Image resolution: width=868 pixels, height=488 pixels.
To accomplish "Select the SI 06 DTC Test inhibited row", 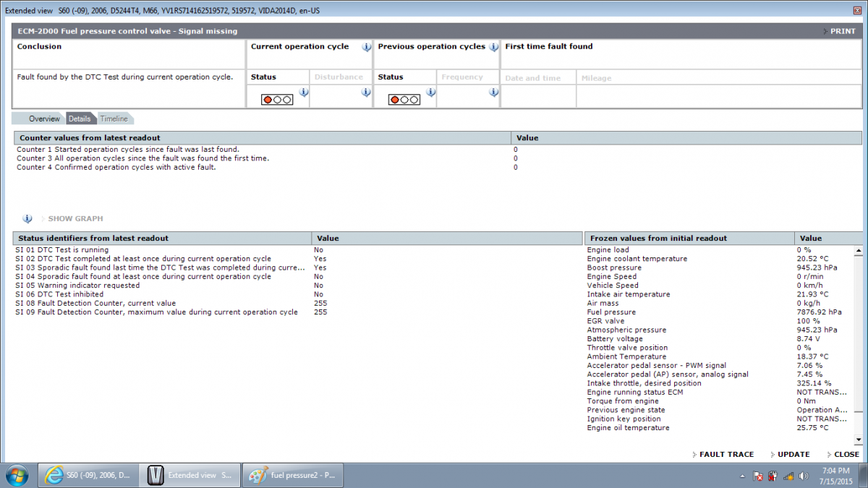I will click(x=297, y=294).
